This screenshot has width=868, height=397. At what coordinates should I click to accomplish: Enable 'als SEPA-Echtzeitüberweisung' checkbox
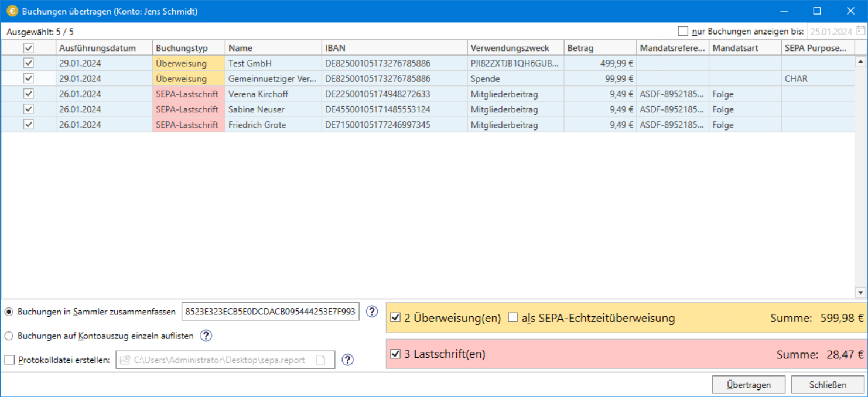513,318
